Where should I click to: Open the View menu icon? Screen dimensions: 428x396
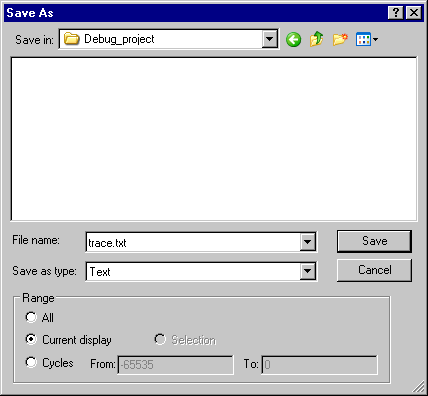coord(363,39)
